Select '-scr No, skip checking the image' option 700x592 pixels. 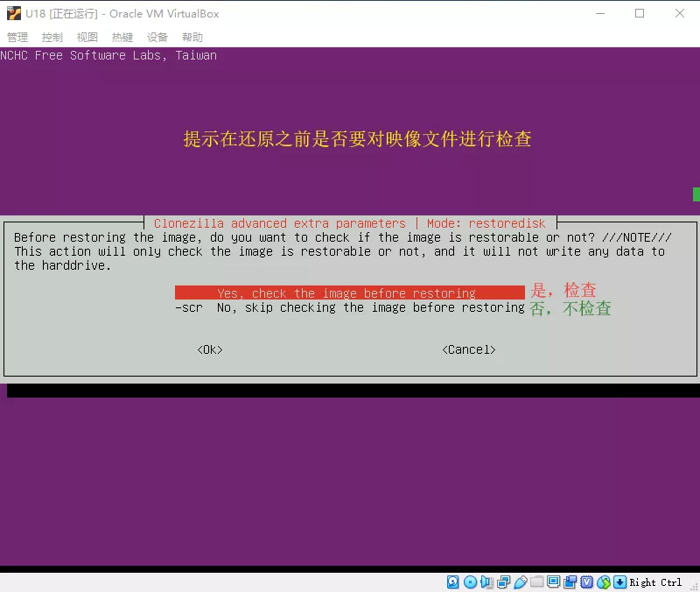(x=349, y=307)
